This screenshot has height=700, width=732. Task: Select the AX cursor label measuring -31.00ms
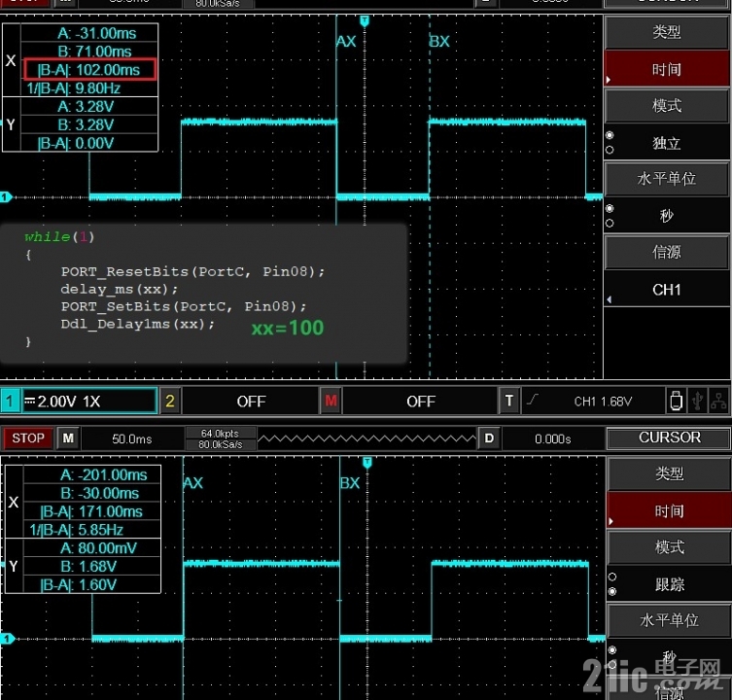click(x=346, y=42)
